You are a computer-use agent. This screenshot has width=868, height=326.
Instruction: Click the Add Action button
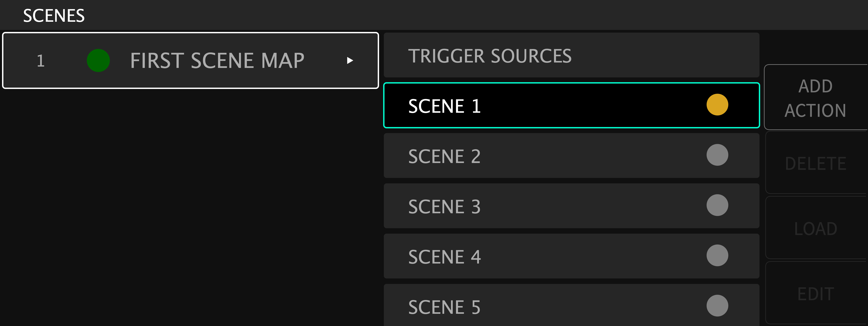click(816, 97)
